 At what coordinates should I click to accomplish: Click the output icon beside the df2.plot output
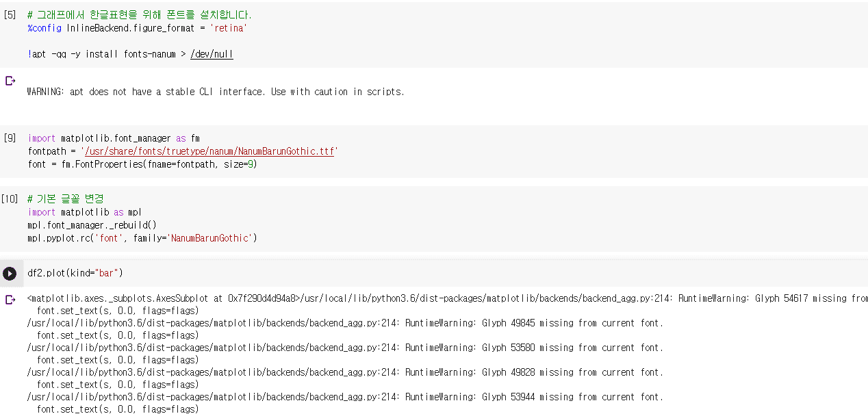[x=10, y=299]
